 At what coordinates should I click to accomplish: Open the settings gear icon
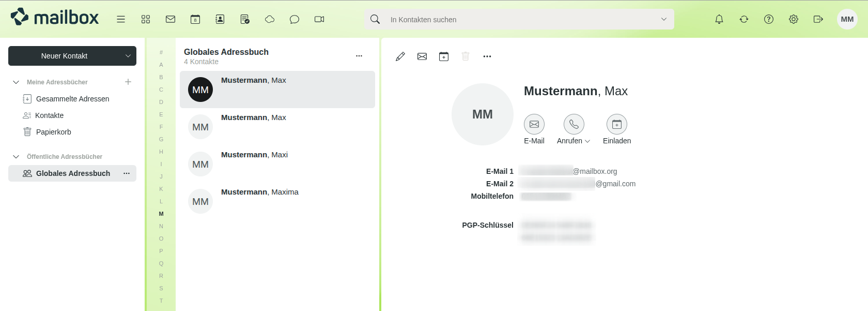point(794,19)
